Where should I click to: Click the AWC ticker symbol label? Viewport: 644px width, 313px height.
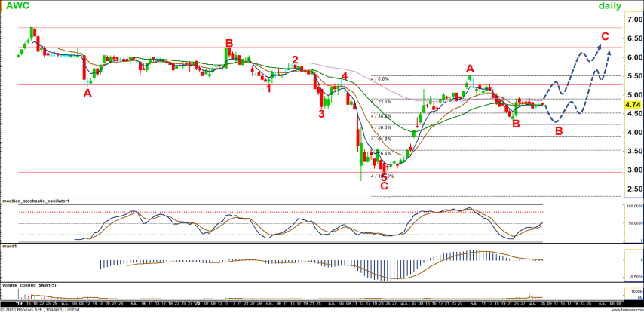click(18, 6)
